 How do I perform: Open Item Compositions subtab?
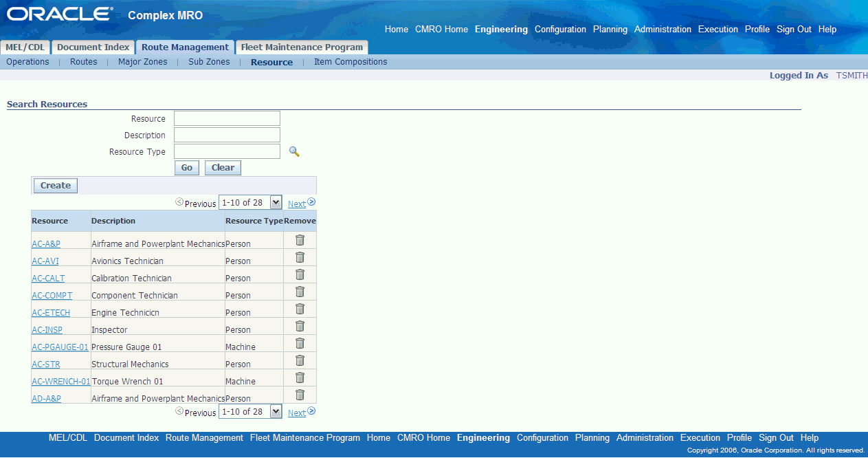pos(350,62)
